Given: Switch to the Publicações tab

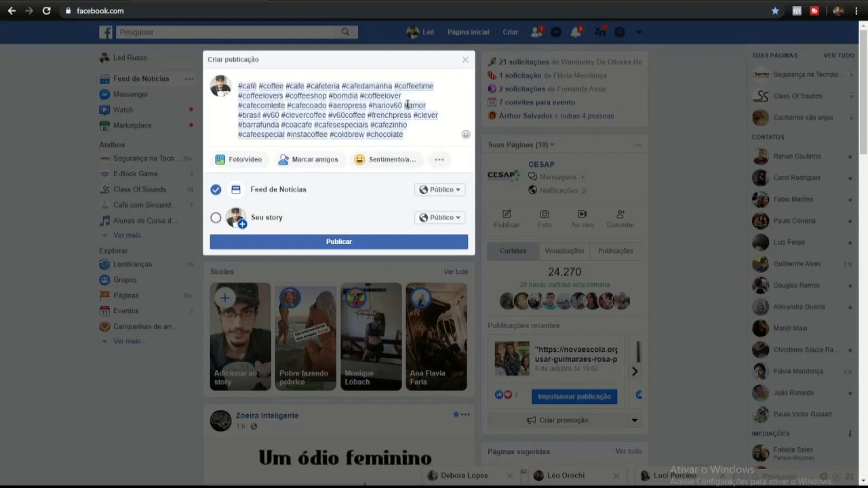Looking at the screenshot, I should coord(616,251).
